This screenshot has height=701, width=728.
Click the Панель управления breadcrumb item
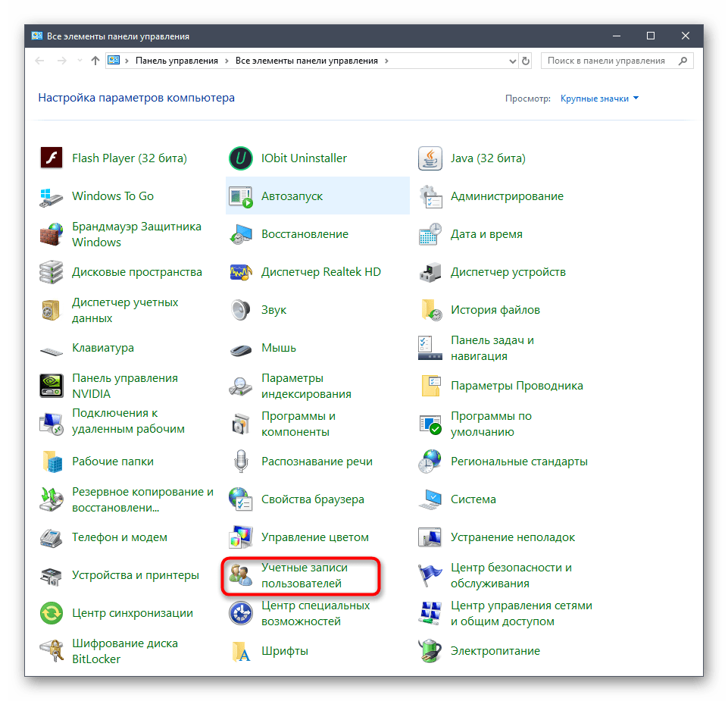(x=177, y=61)
